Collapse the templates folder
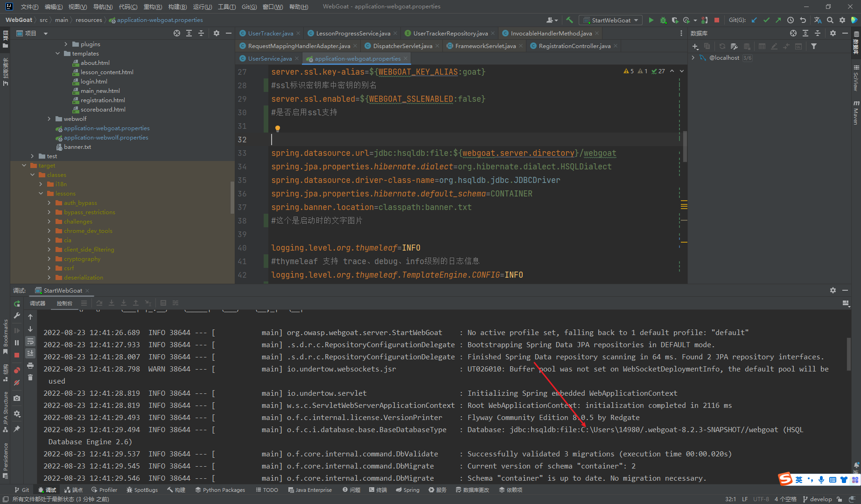The image size is (861, 504). [58, 54]
